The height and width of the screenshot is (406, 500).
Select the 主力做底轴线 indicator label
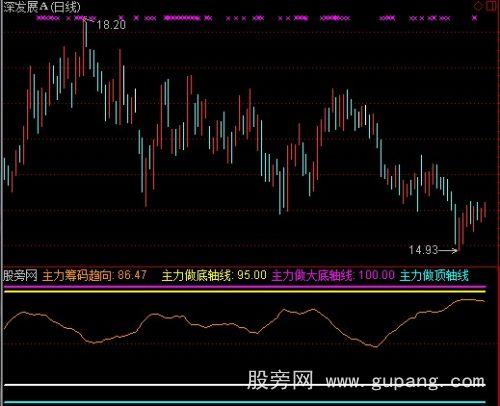click(x=197, y=275)
